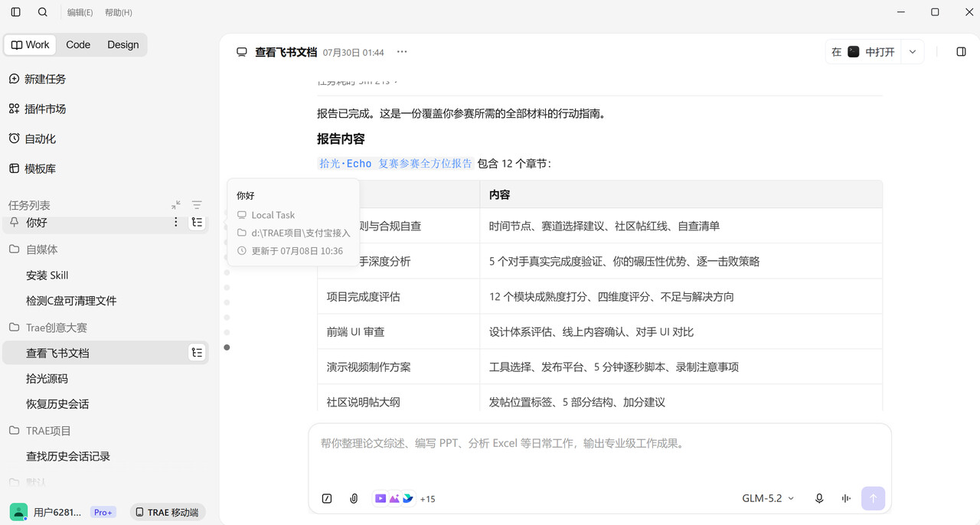Screen dimensions: 980x525
Task: Toggle the left sidebar panel icon
Action: [16, 12]
